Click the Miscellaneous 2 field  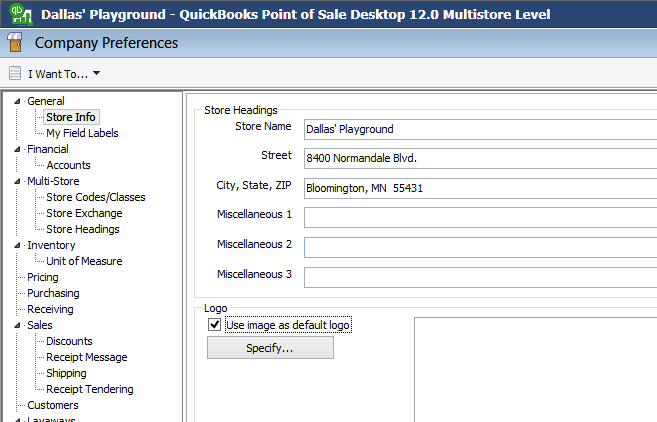pos(480,247)
